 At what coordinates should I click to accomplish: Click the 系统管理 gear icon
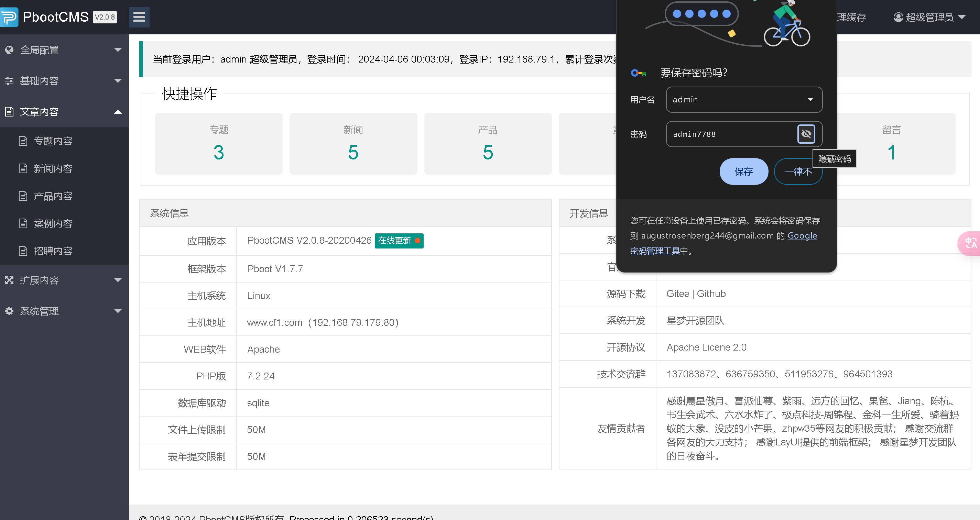[x=9, y=311]
